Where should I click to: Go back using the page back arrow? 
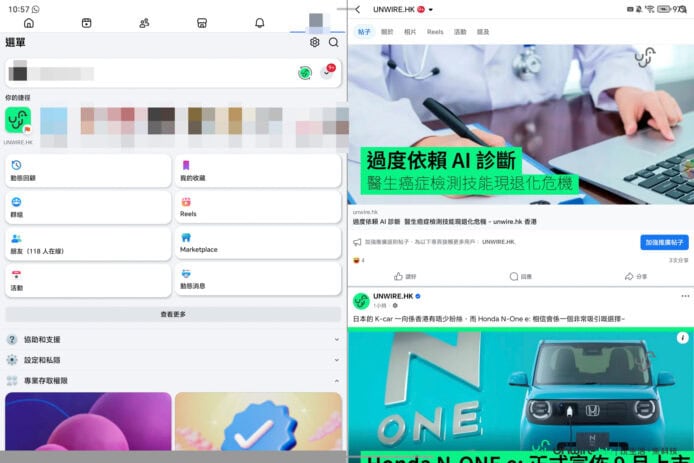tap(358, 9)
